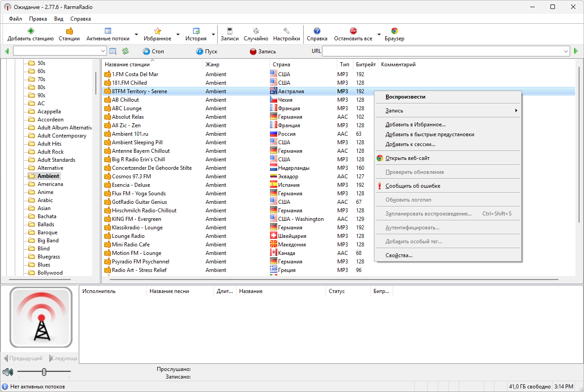
Task: Open Настройки wrench icon
Action: [287, 31]
